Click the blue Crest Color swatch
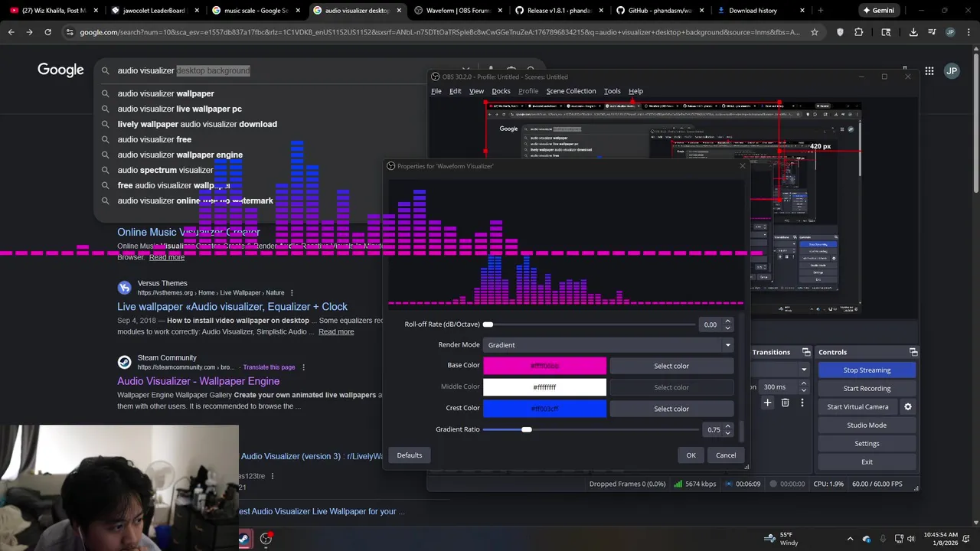The width and height of the screenshot is (980, 551). click(x=544, y=409)
